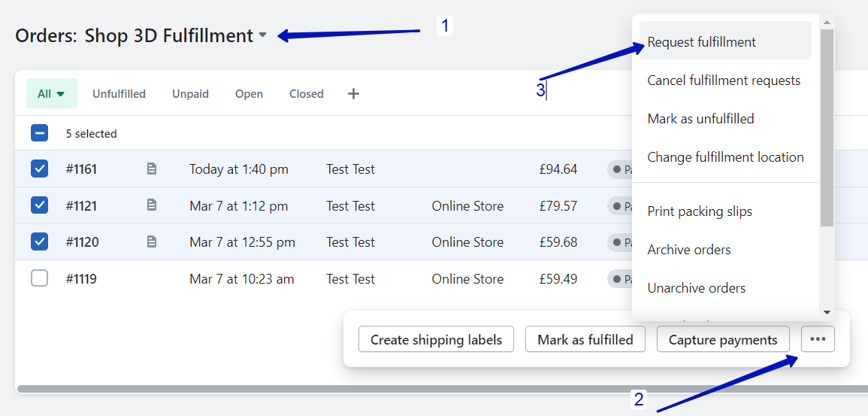Open the three-dot more actions button
This screenshot has height=416, width=868.
coord(818,339)
